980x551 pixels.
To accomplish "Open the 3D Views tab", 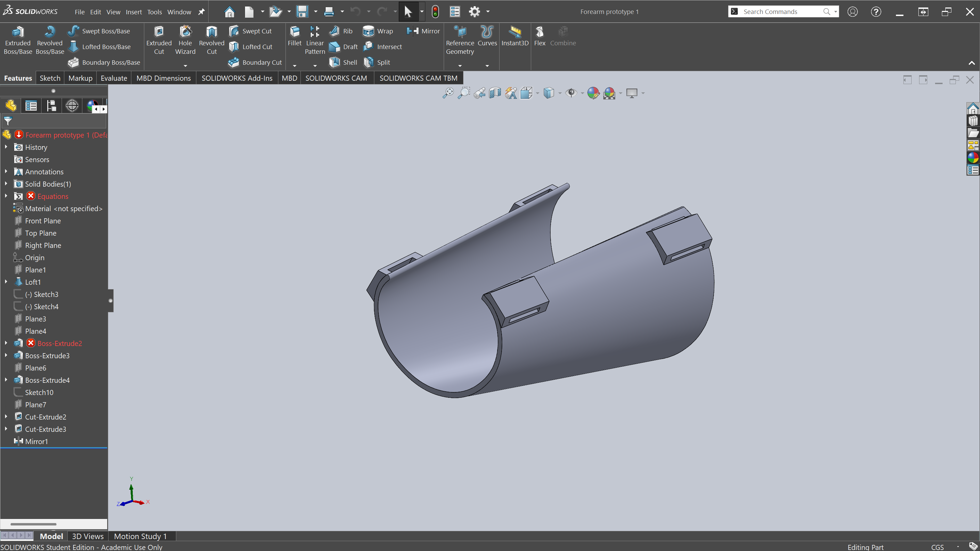I will click(x=87, y=536).
